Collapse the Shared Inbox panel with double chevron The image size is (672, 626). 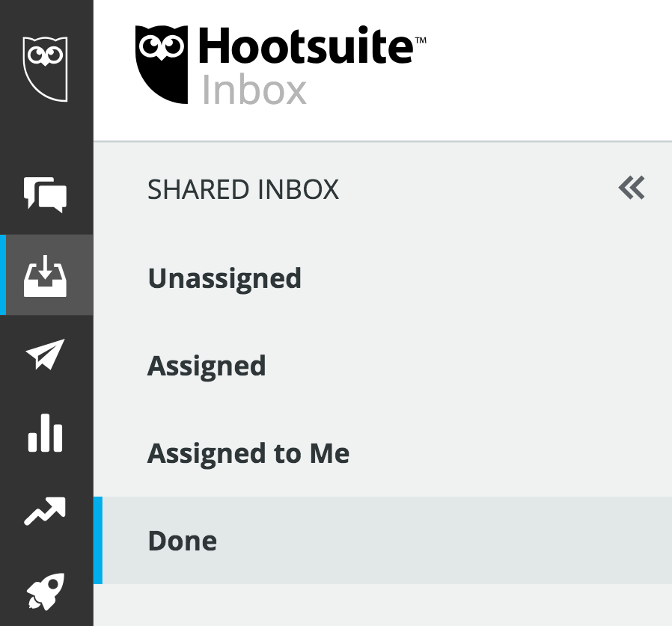[x=631, y=188]
